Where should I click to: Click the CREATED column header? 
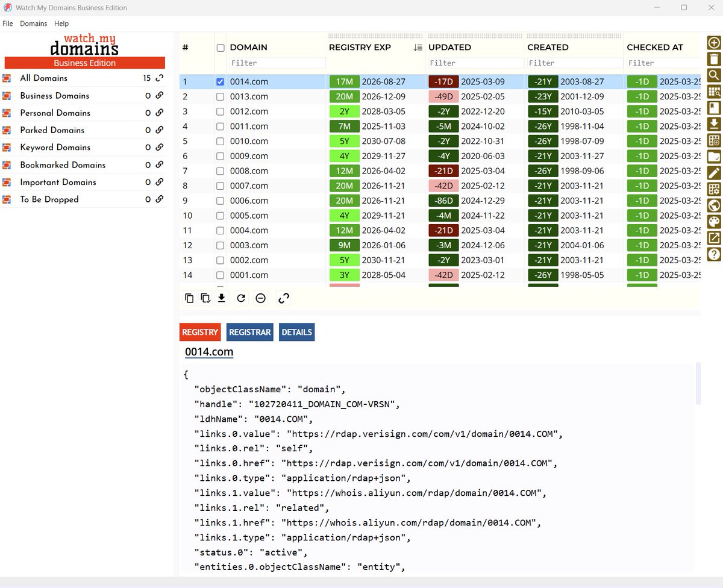tap(548, 48)
